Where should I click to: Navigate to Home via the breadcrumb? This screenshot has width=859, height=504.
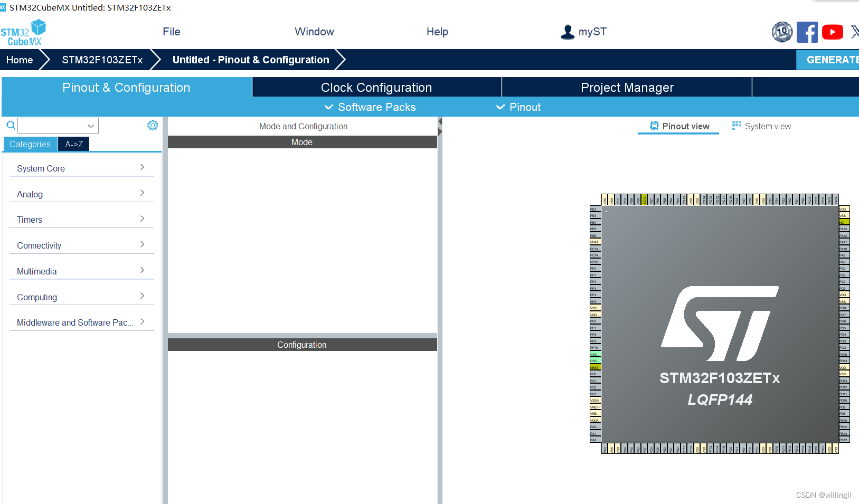19,60
